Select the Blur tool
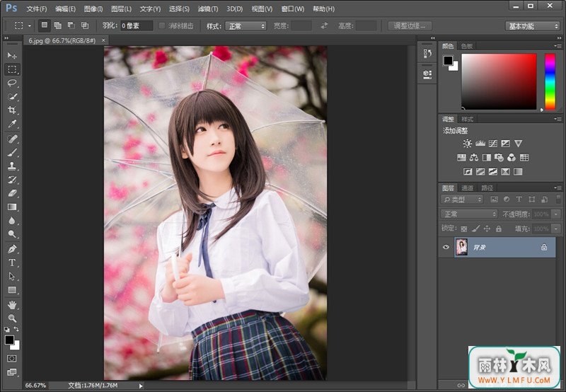Screen dimensions: 566x392 pos(12,221)
